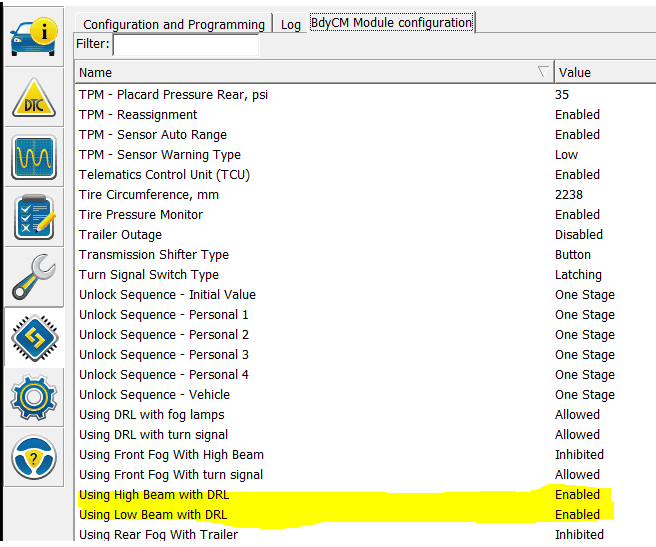Click Low value of Sensor Warning Type
This screenshot has height=547, width=656.
pyautogui.click(x=566, y=155)
